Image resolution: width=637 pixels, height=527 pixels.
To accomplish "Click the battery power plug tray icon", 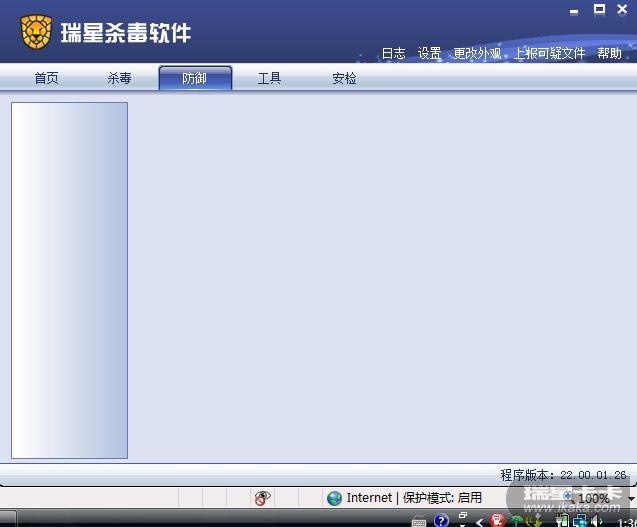I will [x=562, y=520].
